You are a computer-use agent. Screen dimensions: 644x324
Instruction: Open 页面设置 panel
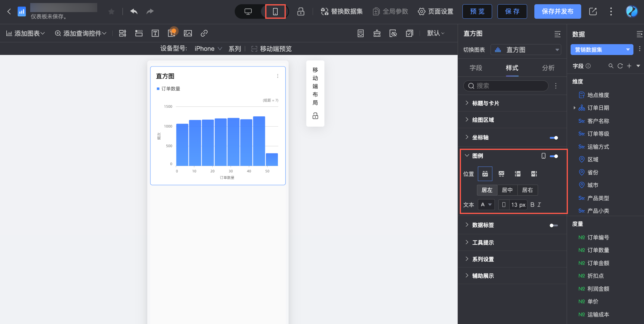click(436, 11)
